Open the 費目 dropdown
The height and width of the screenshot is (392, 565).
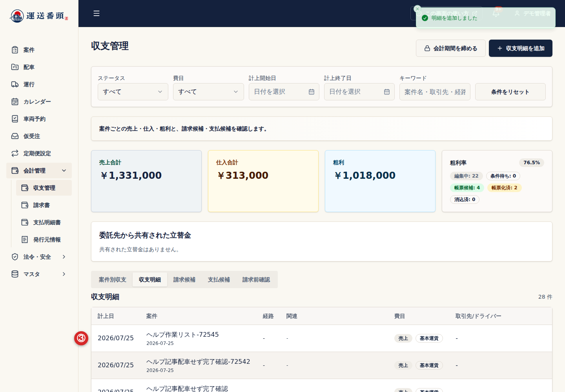pos(208,92)
